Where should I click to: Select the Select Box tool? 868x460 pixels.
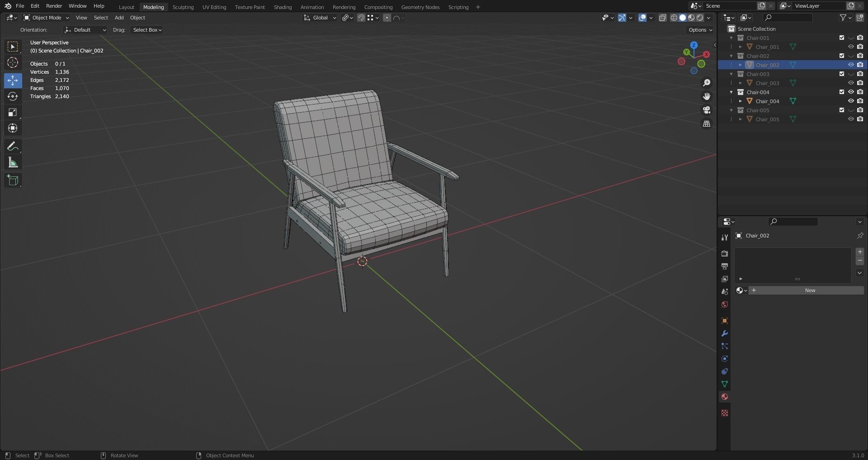(x=13, y=47)
